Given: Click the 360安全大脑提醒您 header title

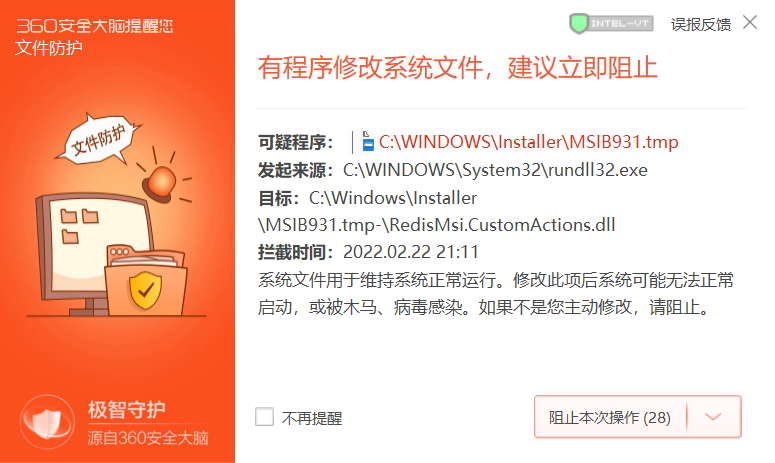Looking at the screenshot, I should [x=95, y=26].
